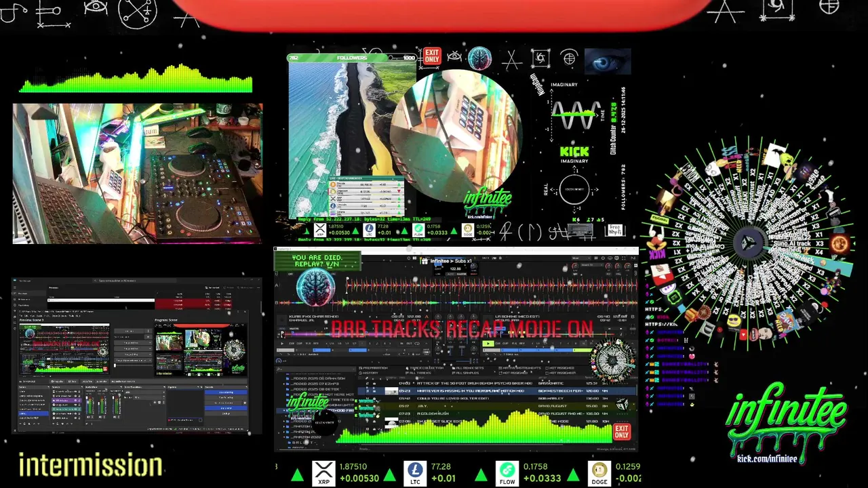Open the first OBS quick transition dropdown

133,343
